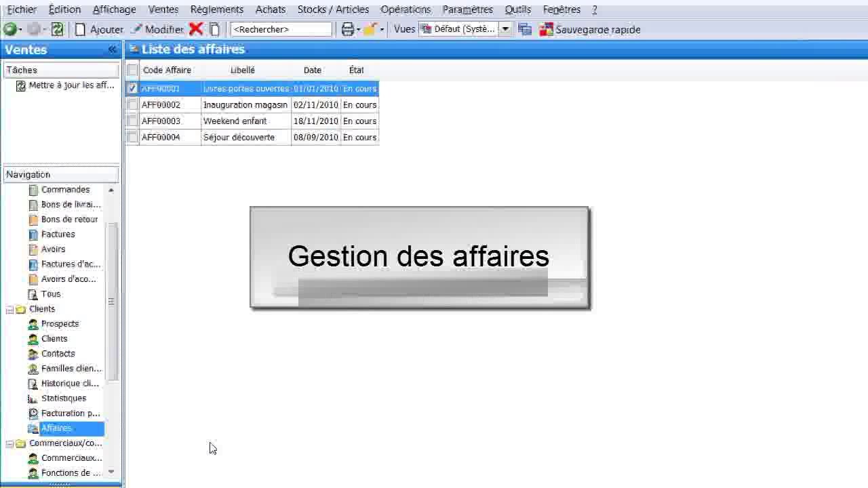Click the duplicate/copy icon in toolbar
Image resolution: width=868 pixels, height=488 pixels.
pyautogui.click(x=215, y=29)
